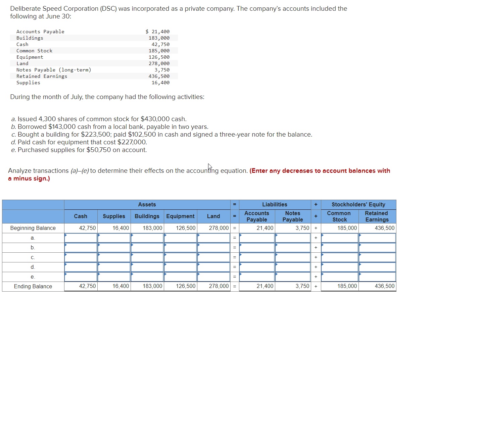
Task: Click the Cash input cell for row d
Action: pos(81,267)
